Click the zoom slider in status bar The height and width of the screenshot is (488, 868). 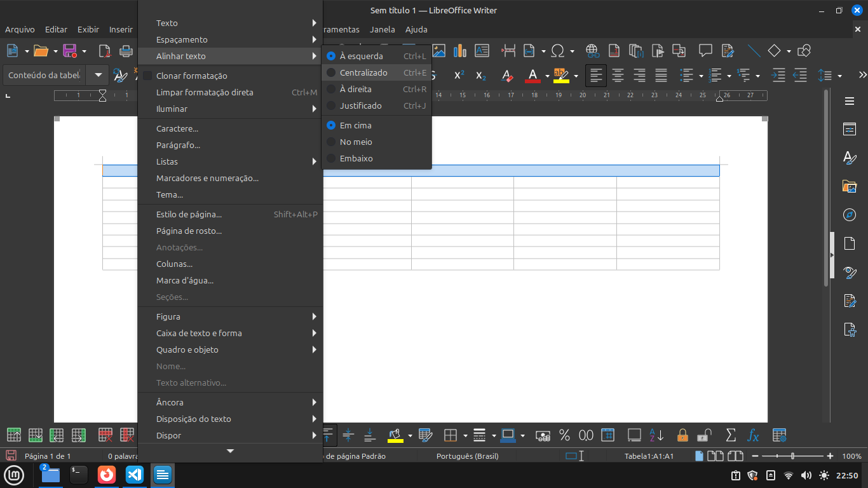(792, 456)
